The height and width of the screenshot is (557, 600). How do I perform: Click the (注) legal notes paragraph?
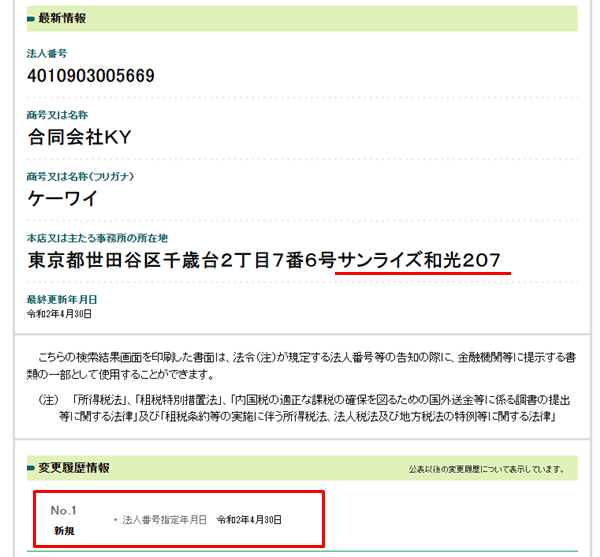click(x=305, y=408)
